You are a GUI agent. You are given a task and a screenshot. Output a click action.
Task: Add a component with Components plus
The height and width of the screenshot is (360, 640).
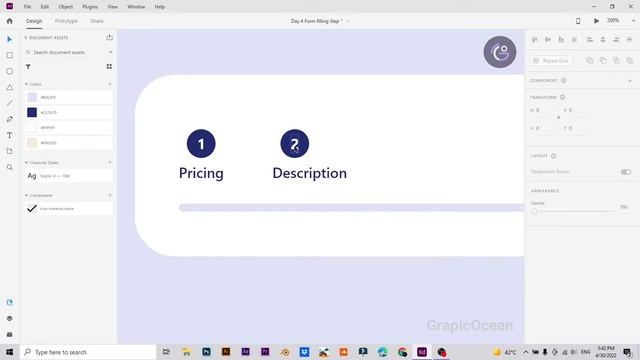110,196
